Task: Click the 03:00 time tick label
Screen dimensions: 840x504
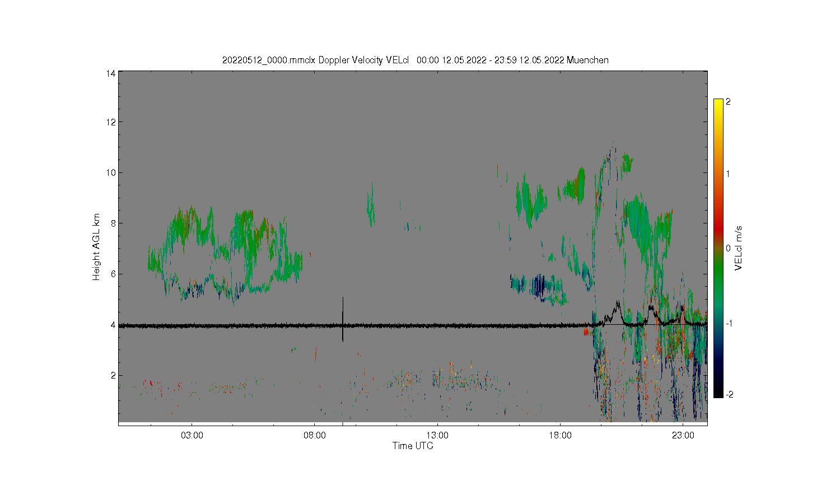Action: pos(192,435)
